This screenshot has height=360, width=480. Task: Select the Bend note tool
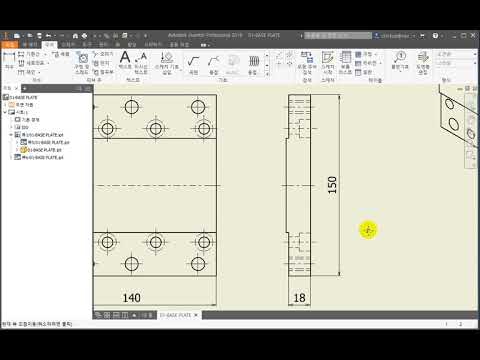click(103, 72)
